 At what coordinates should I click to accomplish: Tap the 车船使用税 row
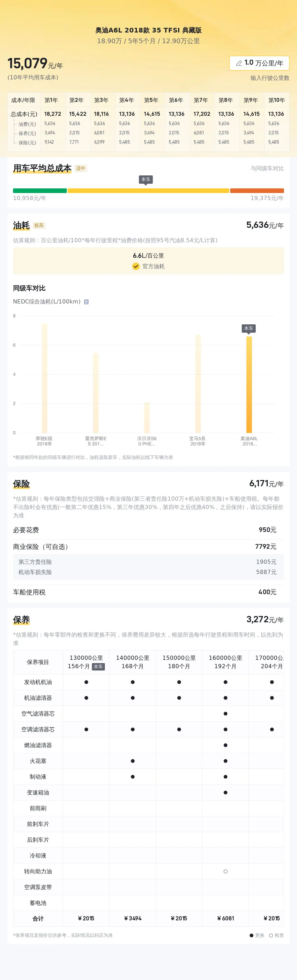[x=148, y=592]
